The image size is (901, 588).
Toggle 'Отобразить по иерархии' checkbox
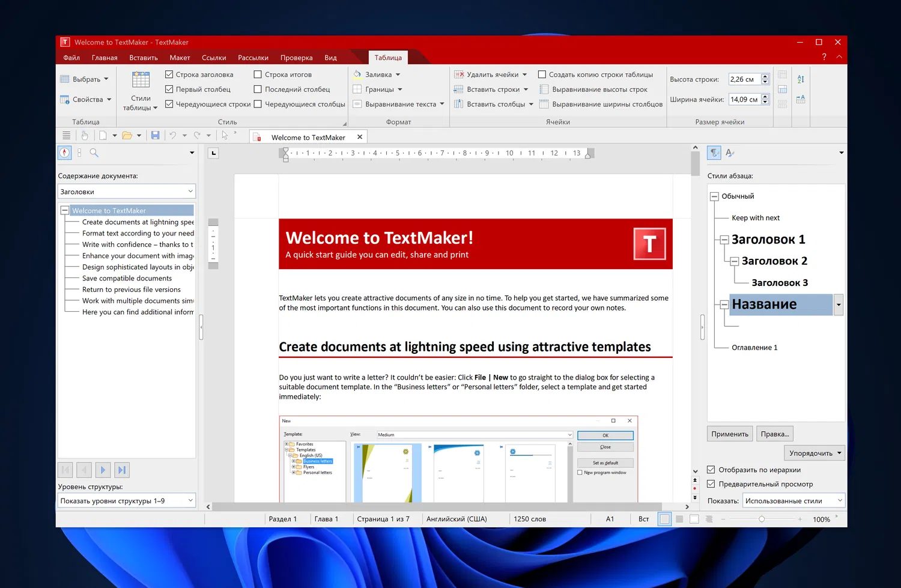pyautogui.click(x=711, y=470)
